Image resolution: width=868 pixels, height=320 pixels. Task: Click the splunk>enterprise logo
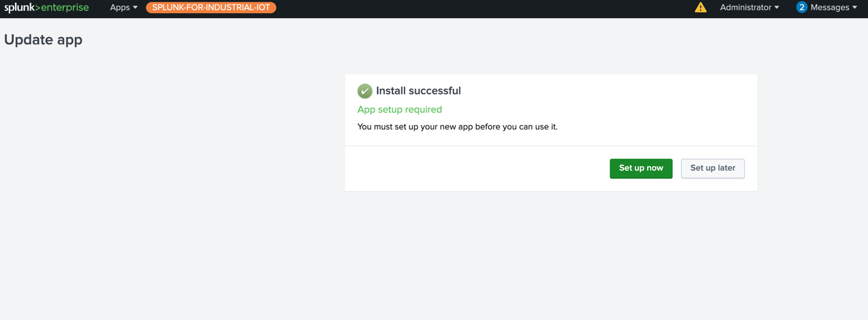tap(46, 8)
